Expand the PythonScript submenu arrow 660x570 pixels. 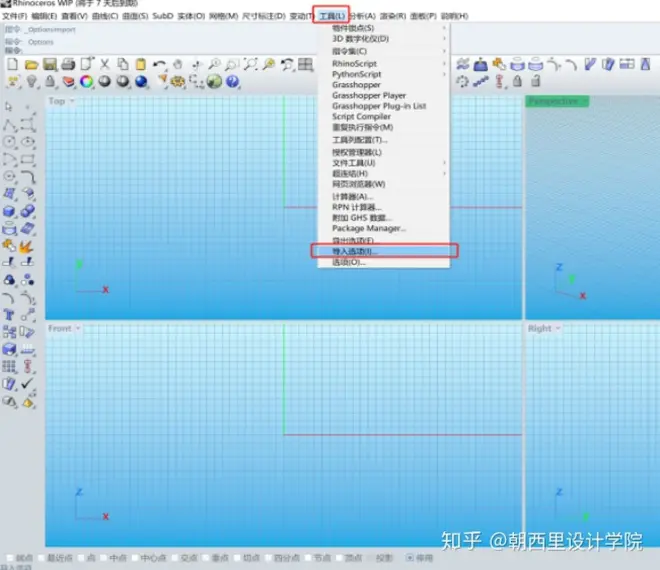(x=444, y=74)
